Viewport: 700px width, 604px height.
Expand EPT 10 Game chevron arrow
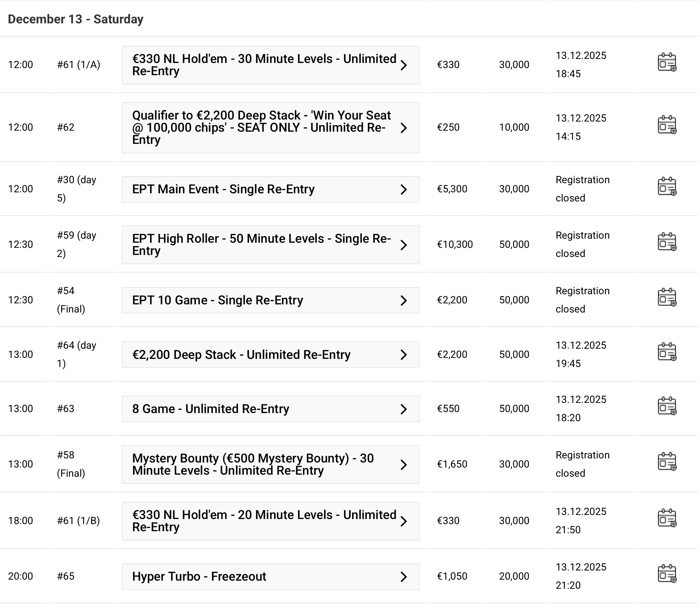pyautogui.click(x=403, y=300)
